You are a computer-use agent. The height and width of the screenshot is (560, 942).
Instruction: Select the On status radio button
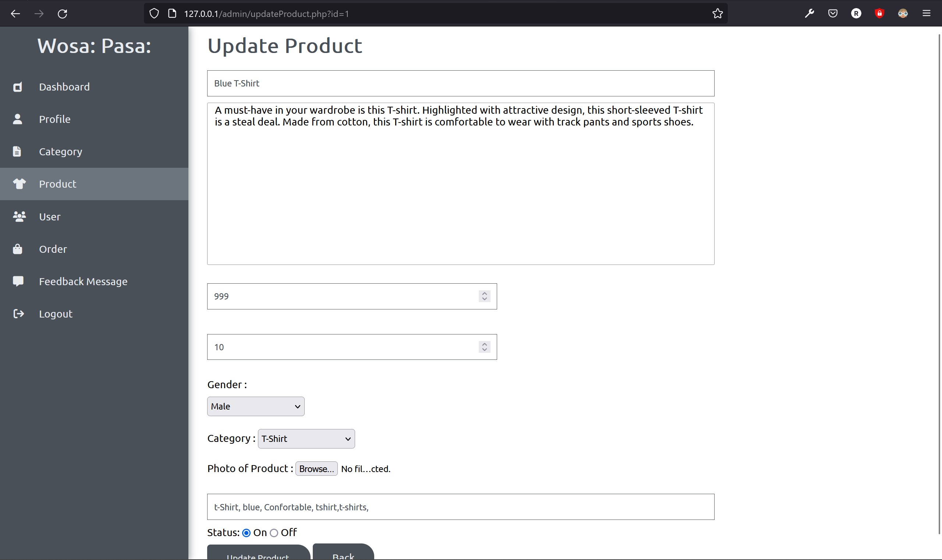246,533
